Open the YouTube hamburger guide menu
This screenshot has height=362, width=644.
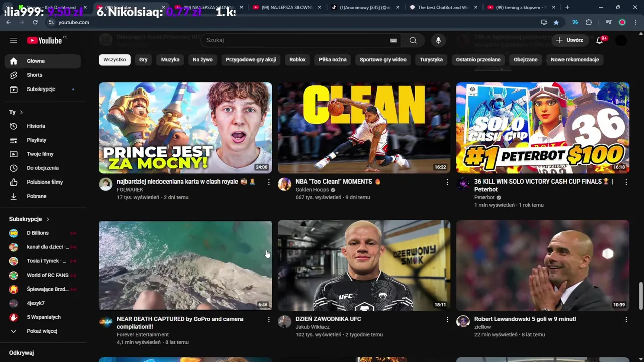click(x=14, y=40)
